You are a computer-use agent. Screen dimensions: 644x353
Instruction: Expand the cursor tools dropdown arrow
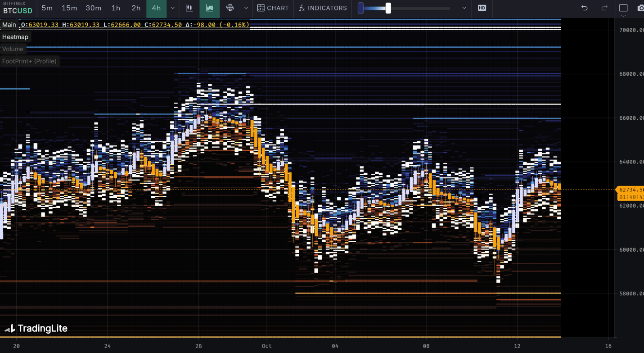246,8
